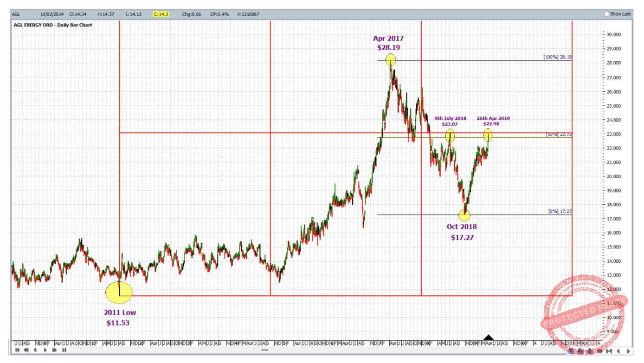The width and height of the screenshot is (644, 363).
Task: Click the horizontal scrollbar track below the chart
Action: 278,350
